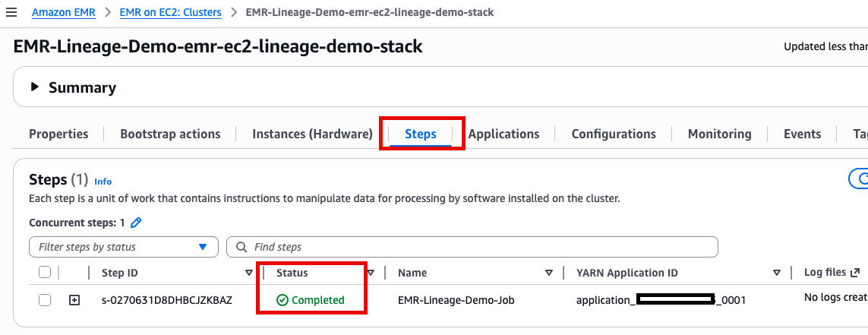868x335 pixels.
Task: Open the Bootstrap actions tab
Action: click(x=171, y=134)
